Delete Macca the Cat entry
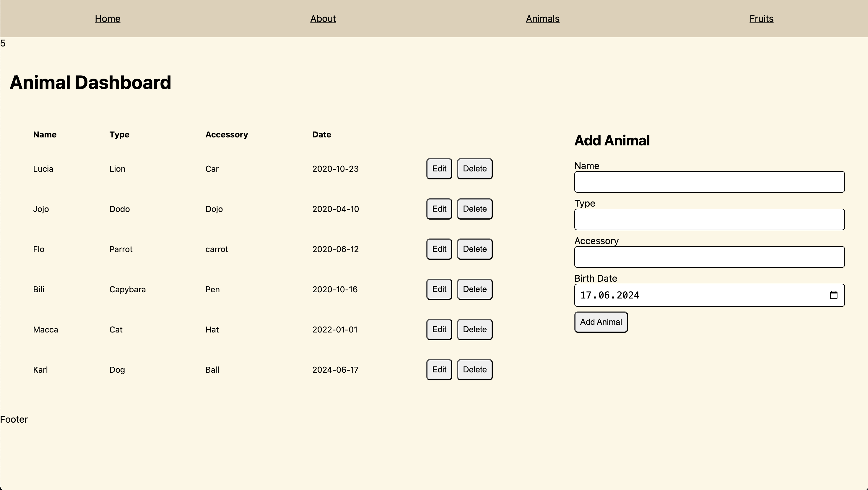This screenshot has width=868, height=490. click(474, 330)
